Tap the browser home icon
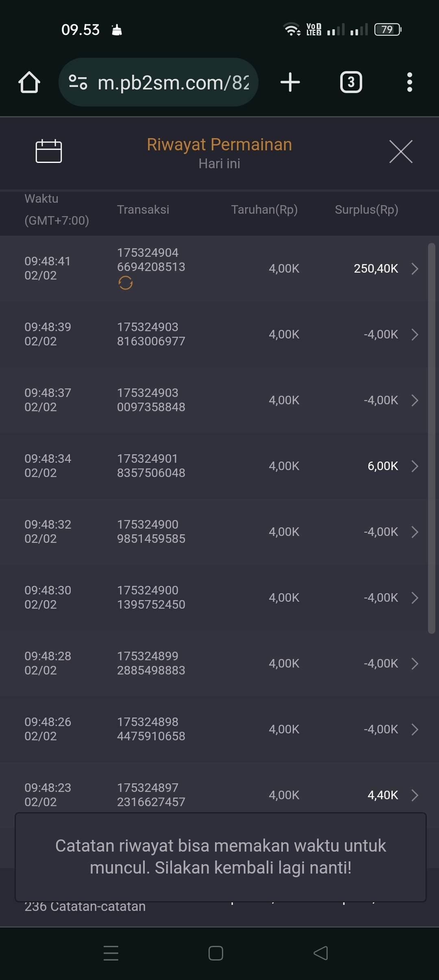Viewport: 439px width, 980px height. pyautogui.click(x=29, y=82)
